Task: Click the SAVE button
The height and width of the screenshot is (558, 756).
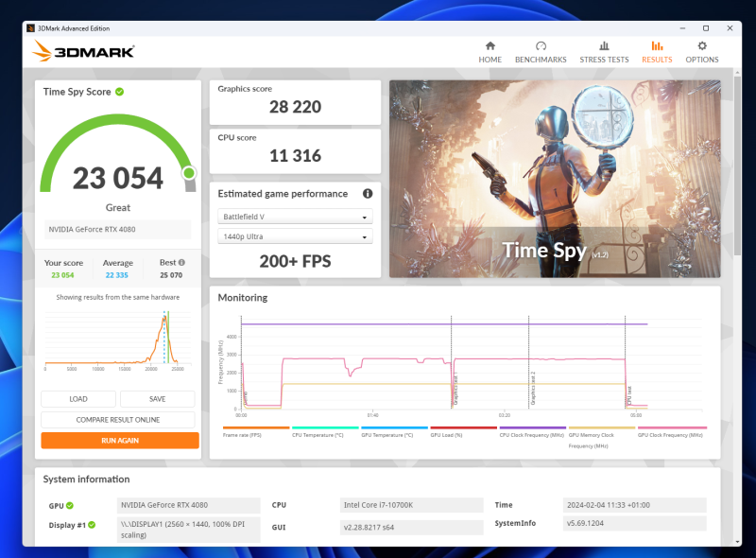Action: click(x=157, y=399)
